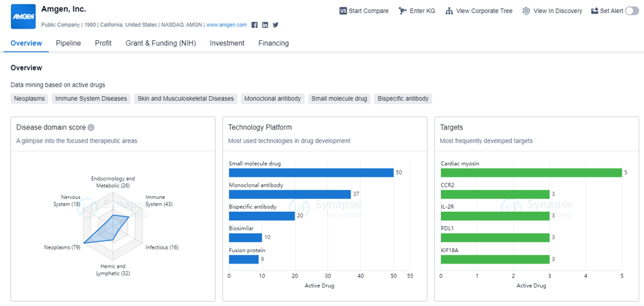644x306 pixels.
Task: Click the Start Compare button label
Action: point(368,11)
